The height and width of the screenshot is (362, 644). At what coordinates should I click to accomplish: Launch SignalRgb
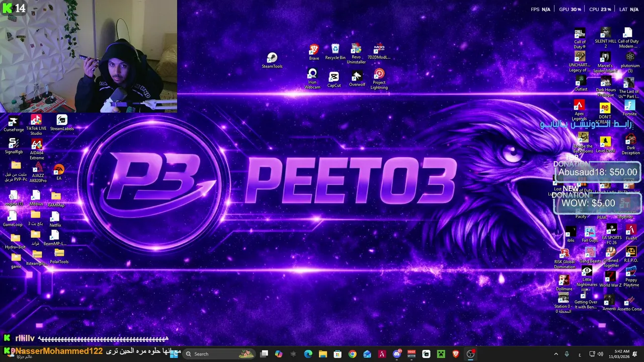(14, 147)
